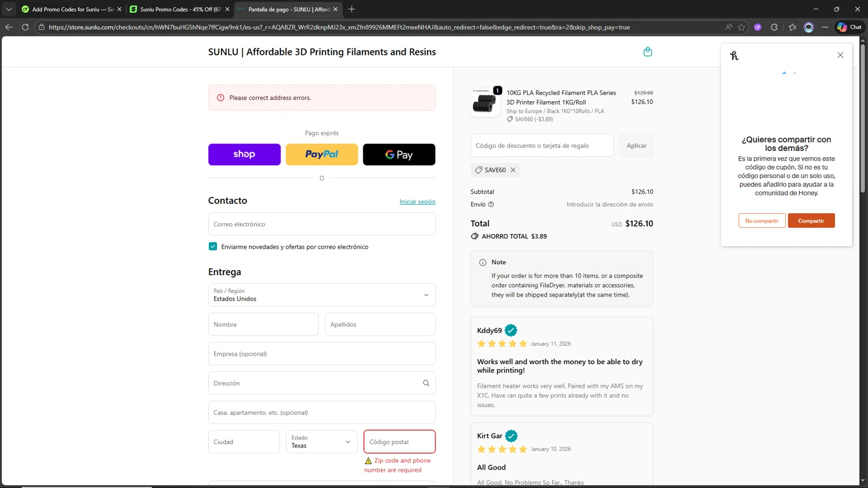Click the shipping info question mark icon
Image resolution: width=868 pixels, height=488 pixels.
pos(491,204)
